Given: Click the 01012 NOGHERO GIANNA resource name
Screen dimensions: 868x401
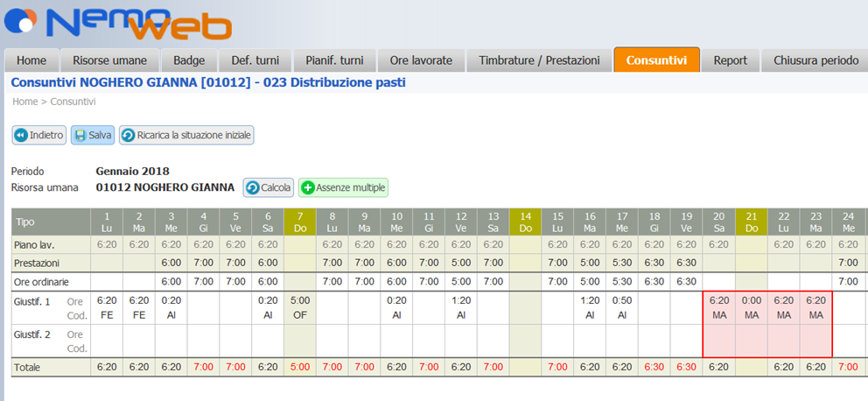Looking at the screenshot, I should 165,187.
